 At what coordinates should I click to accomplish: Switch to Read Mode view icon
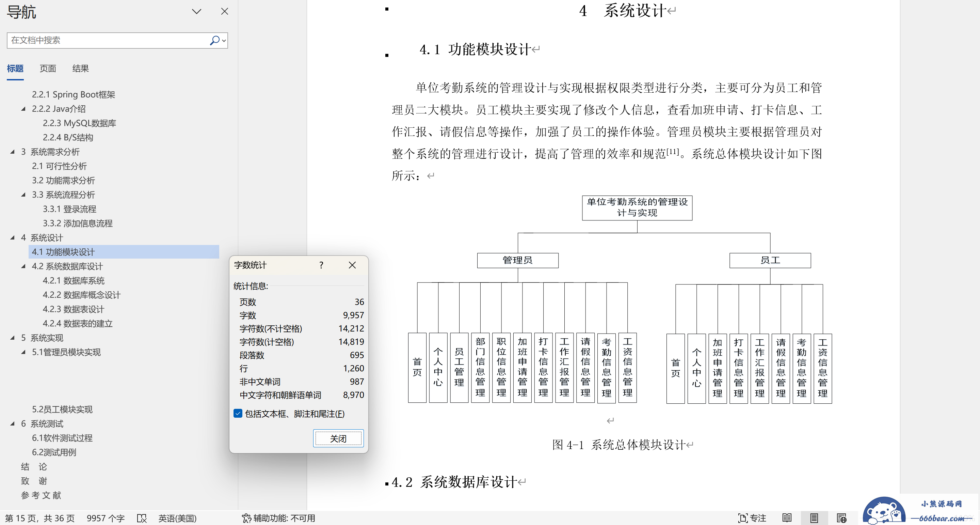[787, 518]
